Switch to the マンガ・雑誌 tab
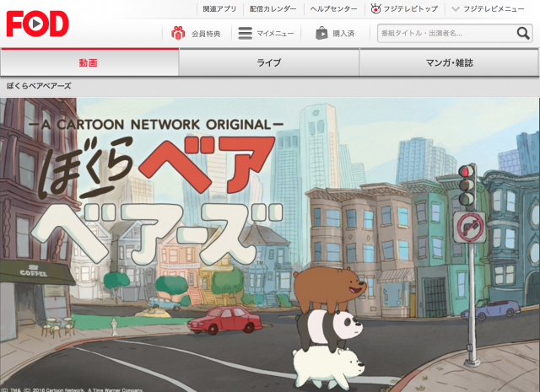The image size is (540, 392). 449,62
